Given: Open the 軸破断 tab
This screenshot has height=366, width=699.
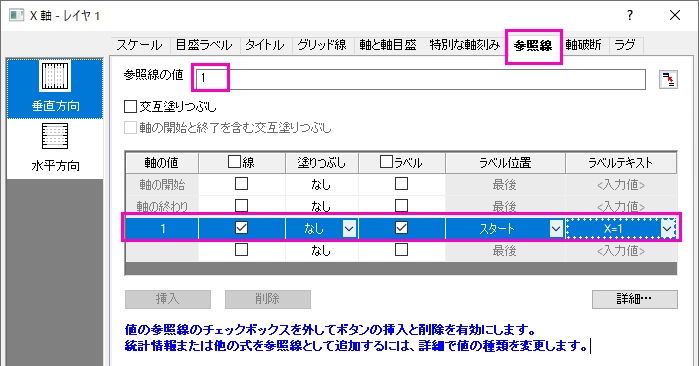Looking at the screenshot, I should point(584,45).
